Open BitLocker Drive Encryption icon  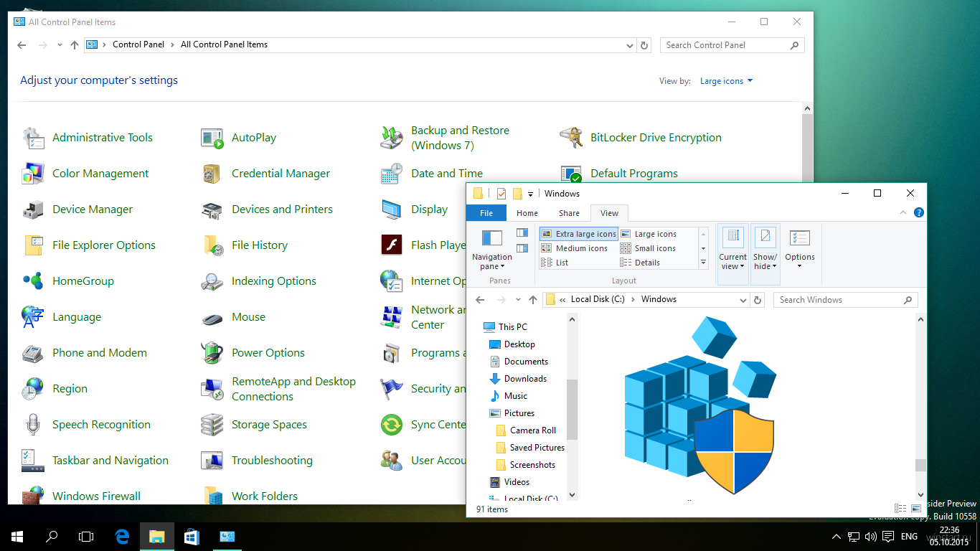tap(571, 138)
